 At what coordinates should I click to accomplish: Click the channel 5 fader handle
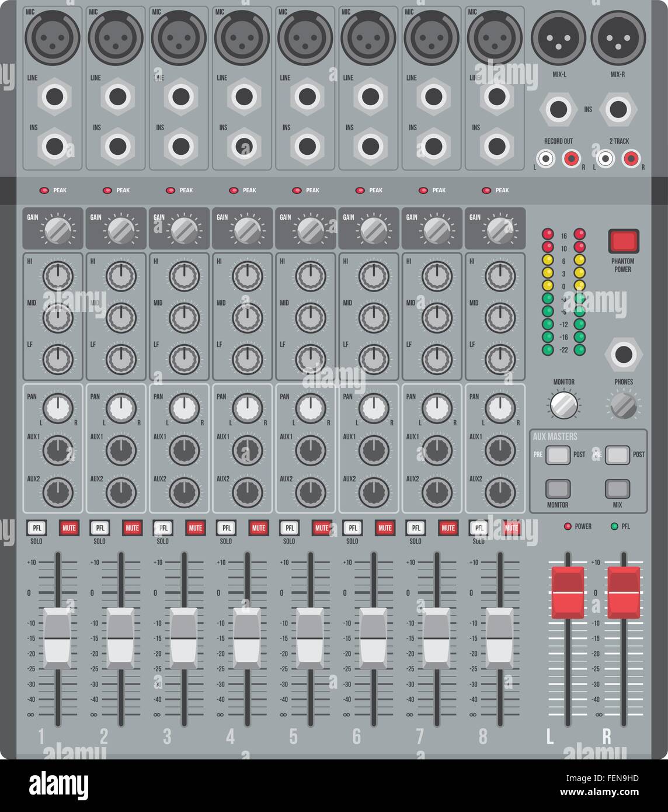click(x=310, y=639)
